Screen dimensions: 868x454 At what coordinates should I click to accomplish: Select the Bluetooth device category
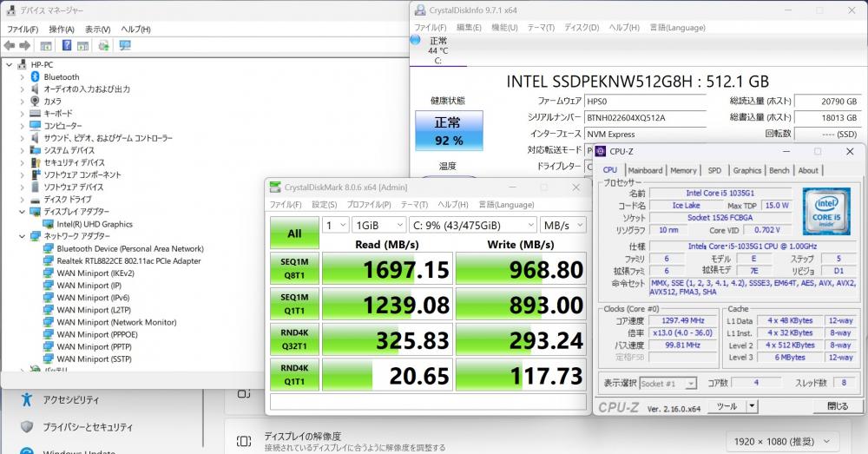61,77
